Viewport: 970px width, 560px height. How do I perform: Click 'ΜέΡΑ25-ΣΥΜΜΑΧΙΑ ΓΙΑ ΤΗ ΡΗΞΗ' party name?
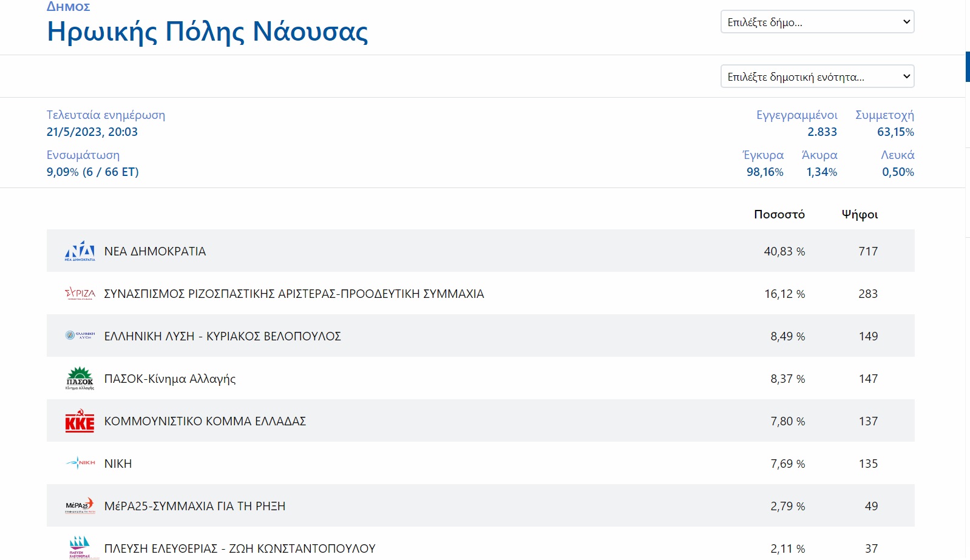(x=194, y=506)
